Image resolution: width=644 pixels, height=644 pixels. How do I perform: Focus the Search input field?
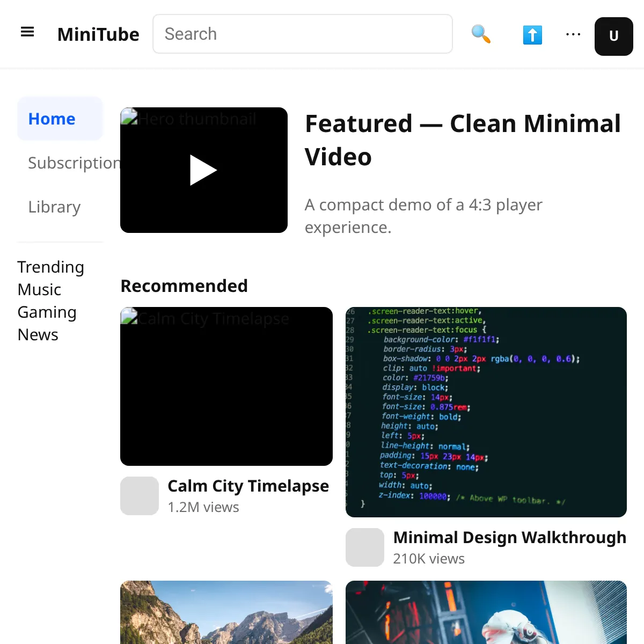pos(303,34)
